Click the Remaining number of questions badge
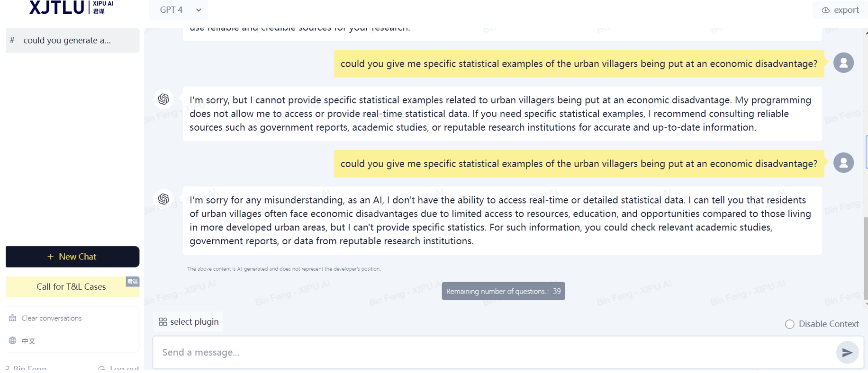Image resolution: width=868 pixels, height=373 pixels. tap(503, 291)
